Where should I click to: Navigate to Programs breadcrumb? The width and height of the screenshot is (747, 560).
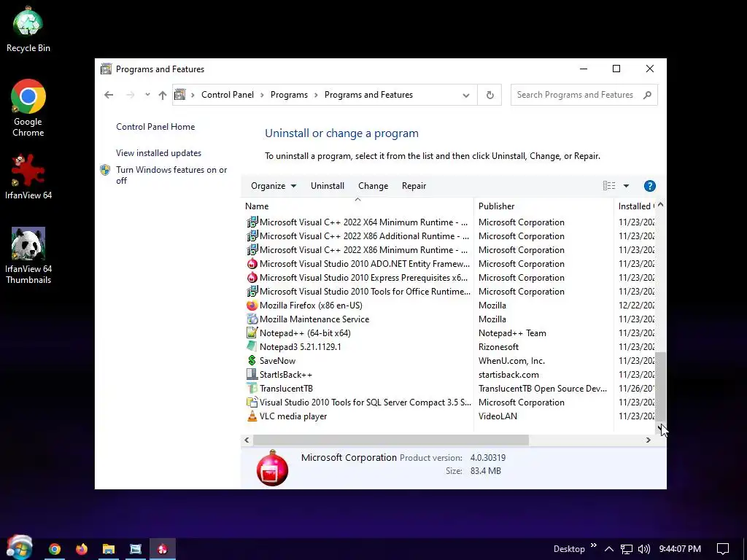[289, 95]
